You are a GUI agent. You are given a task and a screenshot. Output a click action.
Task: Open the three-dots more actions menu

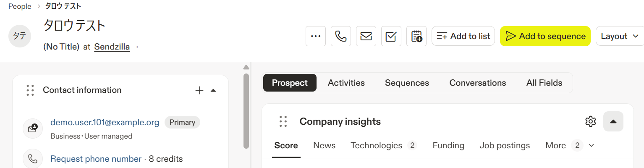tap(316, 36)
